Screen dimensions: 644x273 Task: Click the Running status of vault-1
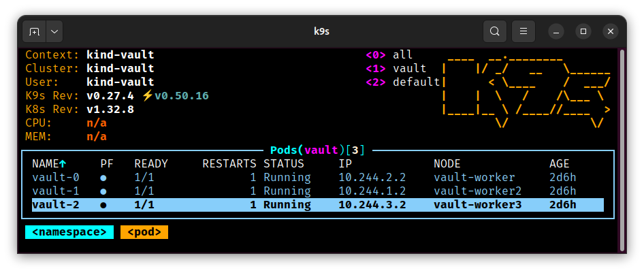pos(287,191)
